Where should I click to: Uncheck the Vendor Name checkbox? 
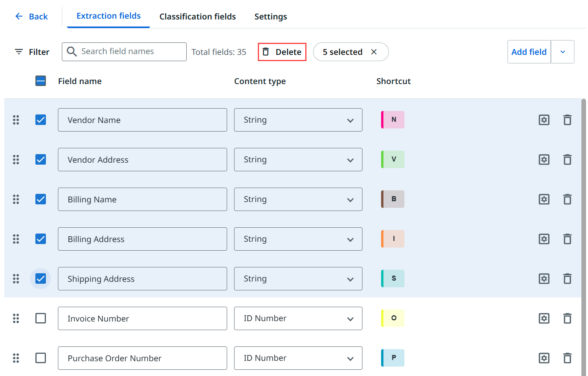(x=41, y=120)
